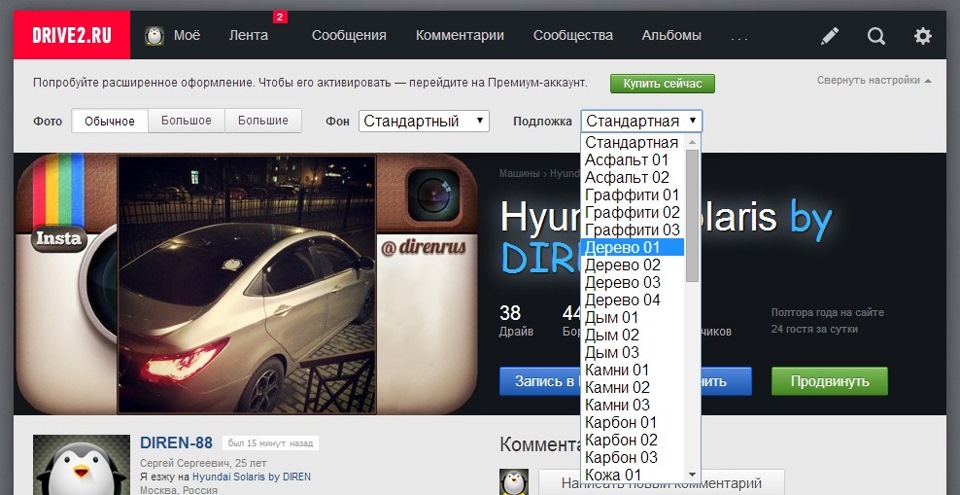
Task: Go to Сообщения
Action: 349,36
